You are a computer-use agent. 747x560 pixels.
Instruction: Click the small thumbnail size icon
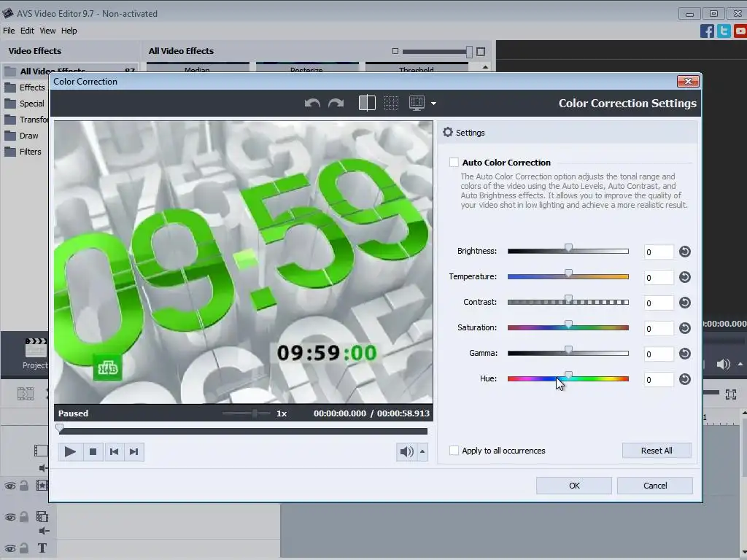(395, 51)
